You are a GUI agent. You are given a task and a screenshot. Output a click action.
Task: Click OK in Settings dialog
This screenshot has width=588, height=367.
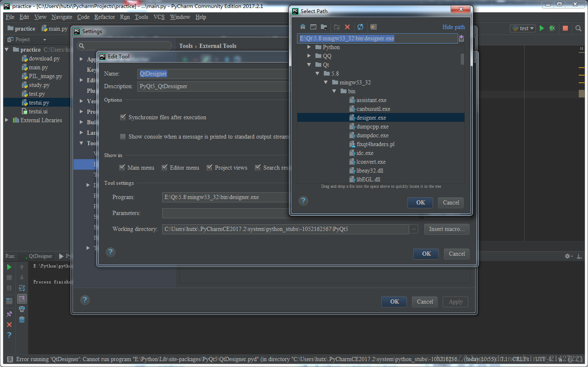click(x=395, y=301)
